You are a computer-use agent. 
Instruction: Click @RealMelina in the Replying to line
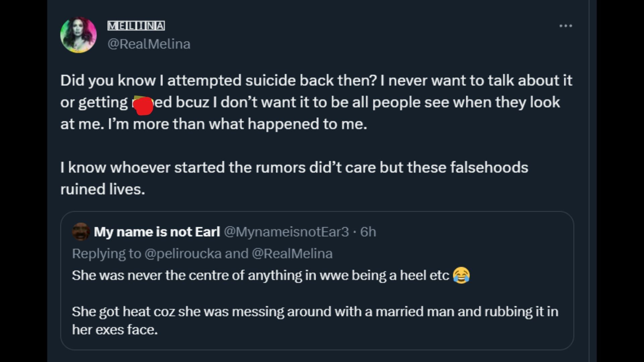coord(292,253)
